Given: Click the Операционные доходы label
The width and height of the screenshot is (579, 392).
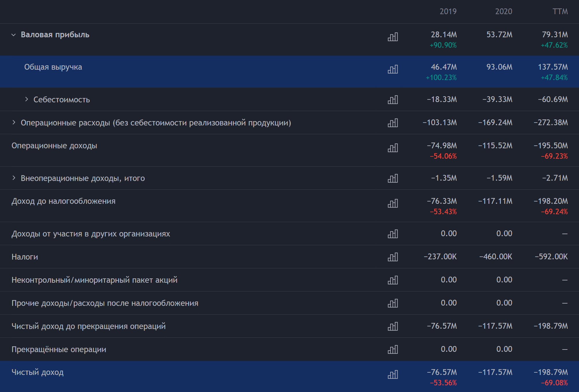Looking at the screenshot, I should tap(54, 146).
